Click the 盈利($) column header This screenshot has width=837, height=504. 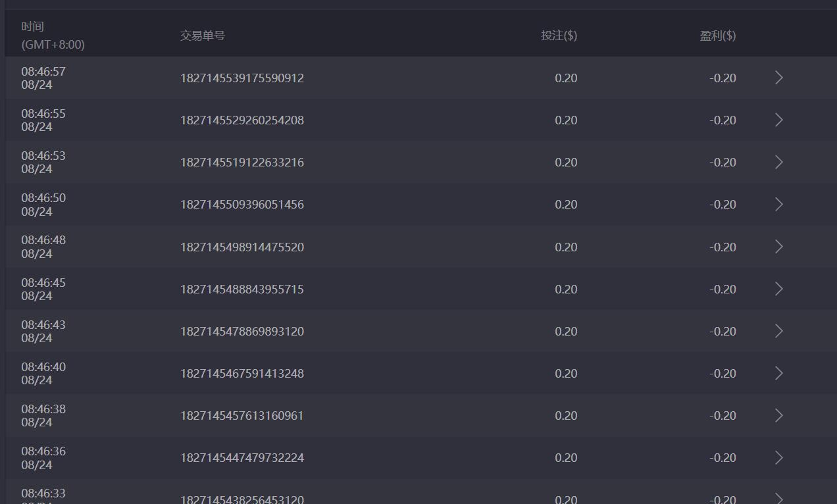[717, 36]
